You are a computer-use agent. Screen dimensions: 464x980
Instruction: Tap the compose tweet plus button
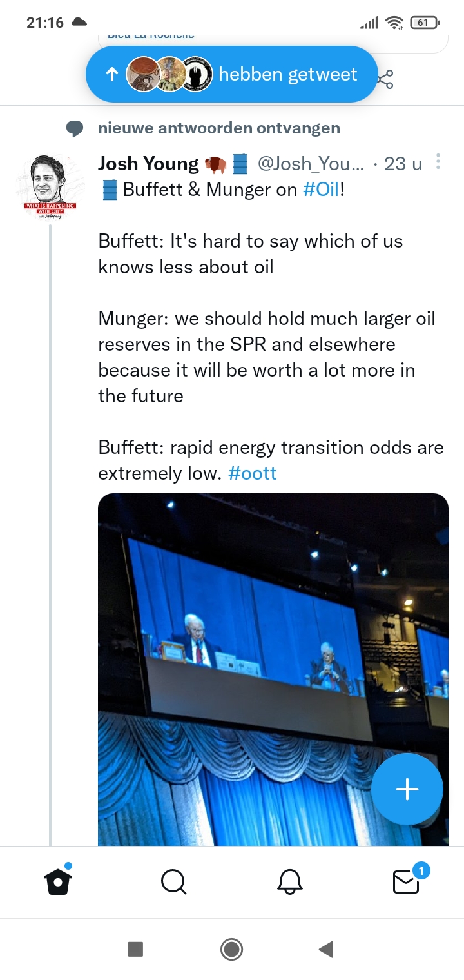407,789
